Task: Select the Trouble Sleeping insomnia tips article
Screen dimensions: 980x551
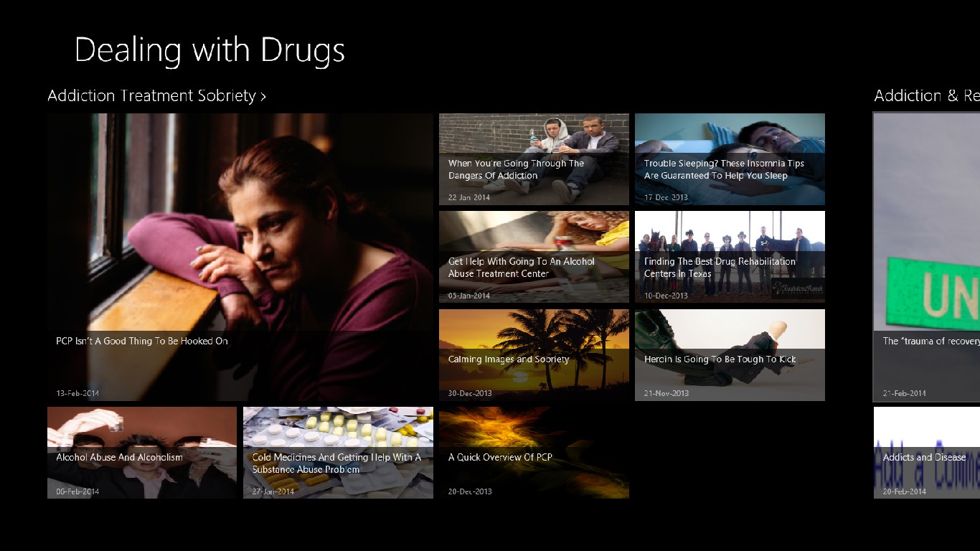Action: coord(730,159)
